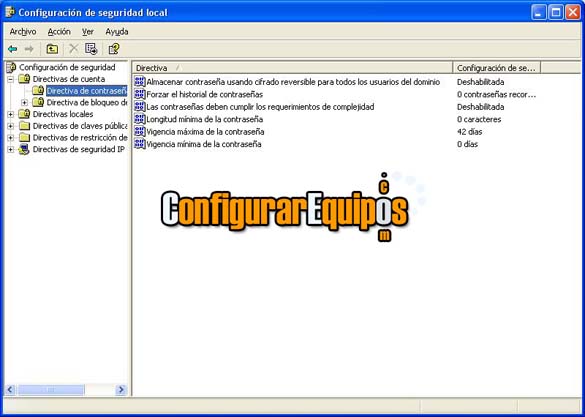Expand the Directivas locales node
This screenshot has width=585, height=417.
[x=11, y=114]
